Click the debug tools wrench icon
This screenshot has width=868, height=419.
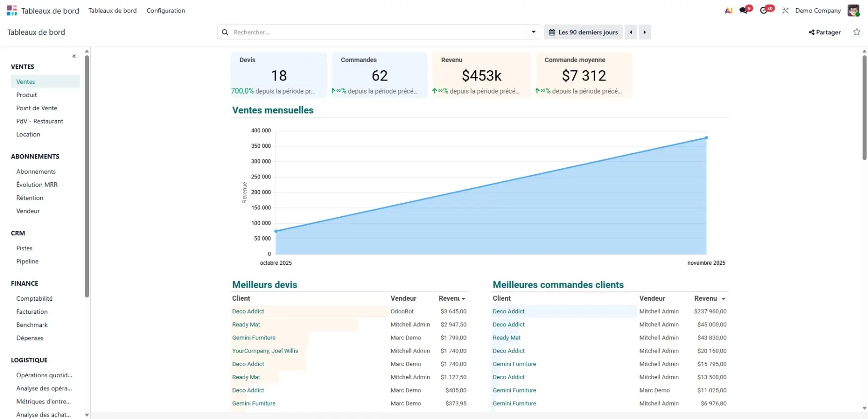point(785,10)
